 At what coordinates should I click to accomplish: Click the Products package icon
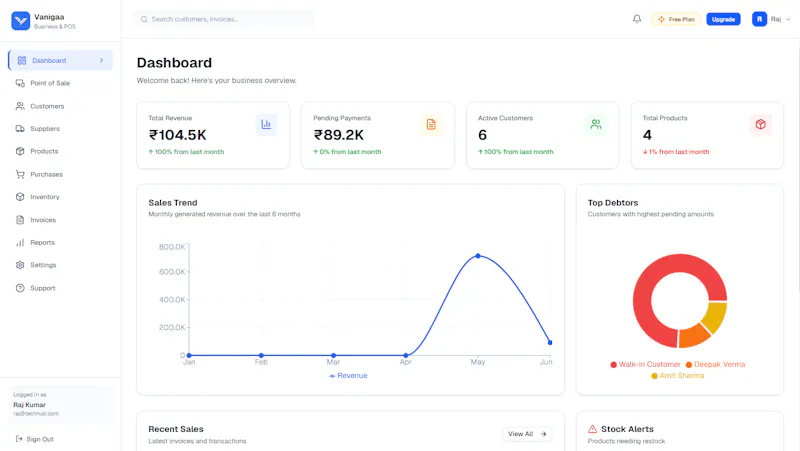click(20, 151)
